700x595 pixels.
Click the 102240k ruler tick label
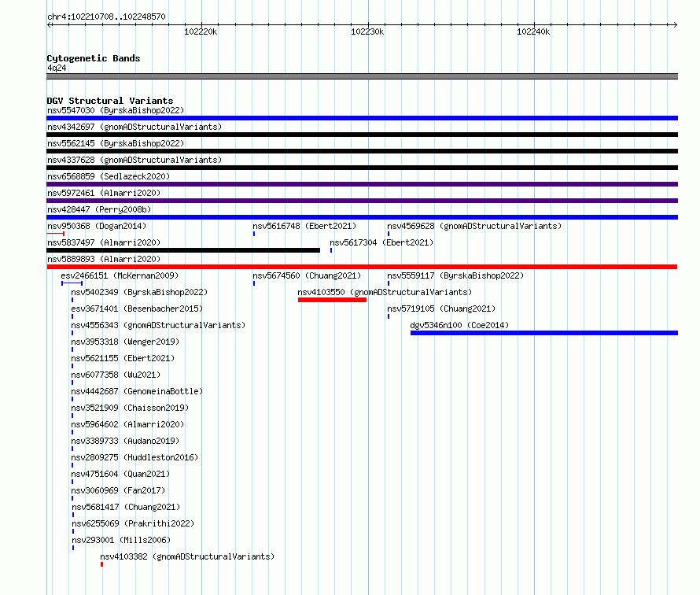(x=533, y=31)
